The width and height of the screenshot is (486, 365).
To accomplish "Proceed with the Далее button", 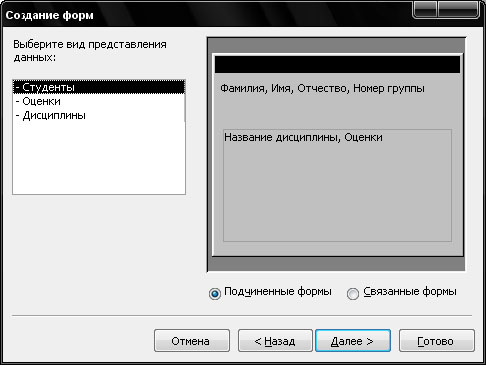I will coord(353,341).
